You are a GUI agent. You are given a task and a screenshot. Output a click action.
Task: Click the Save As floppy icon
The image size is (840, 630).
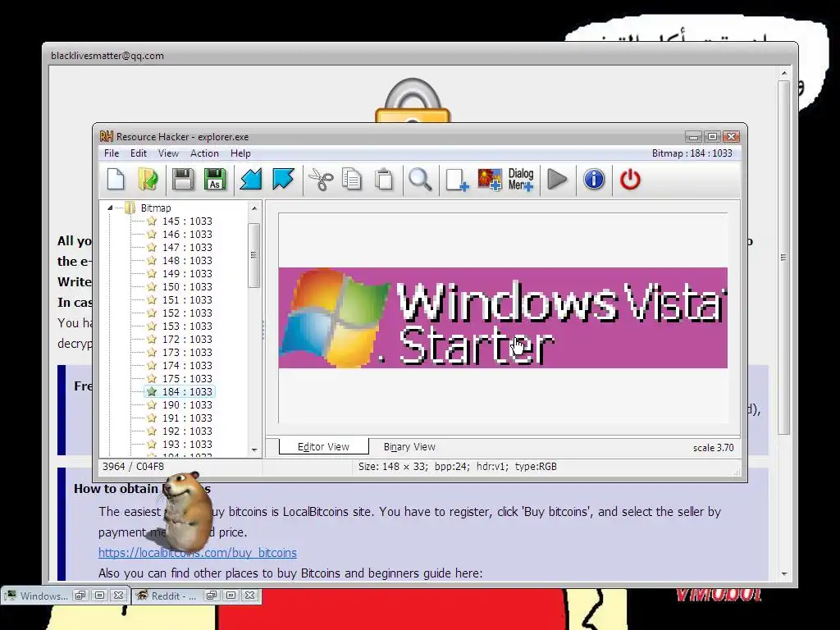coord(215,180)
